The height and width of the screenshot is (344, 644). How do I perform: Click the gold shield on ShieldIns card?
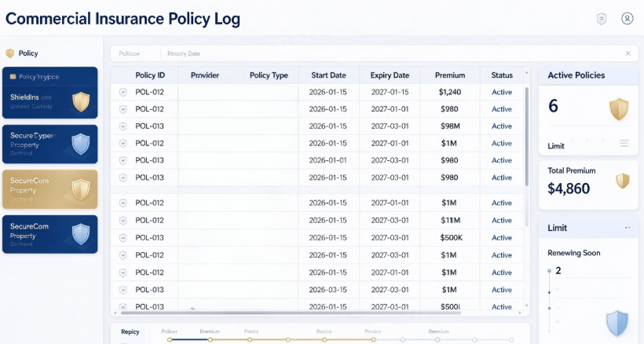coord(81,101)
